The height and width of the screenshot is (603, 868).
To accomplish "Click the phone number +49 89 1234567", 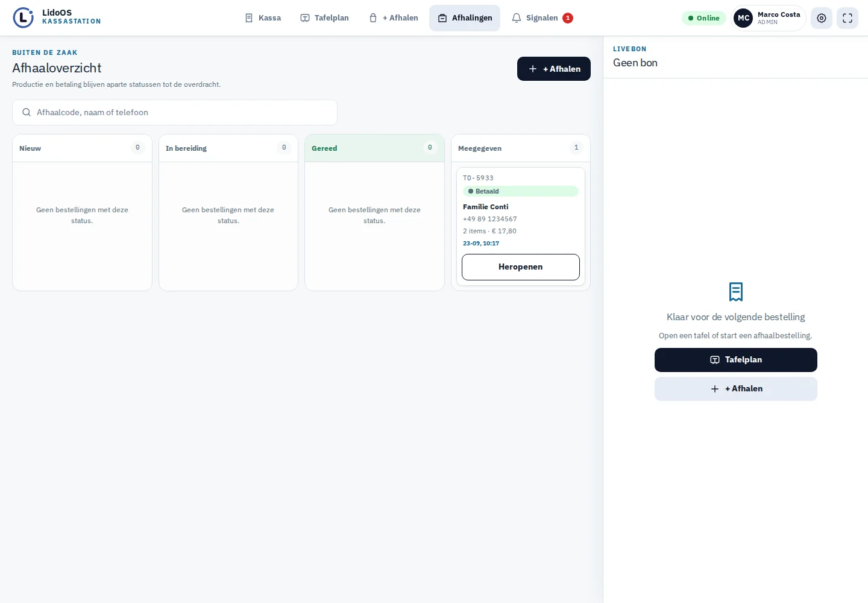I will click(x=490, y=219).
